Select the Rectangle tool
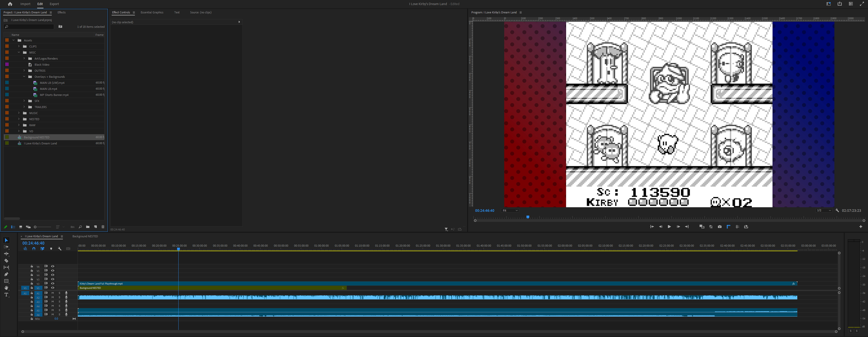Image resolution: width=868 pixels, height=337 pixels. tap(6, 281)
